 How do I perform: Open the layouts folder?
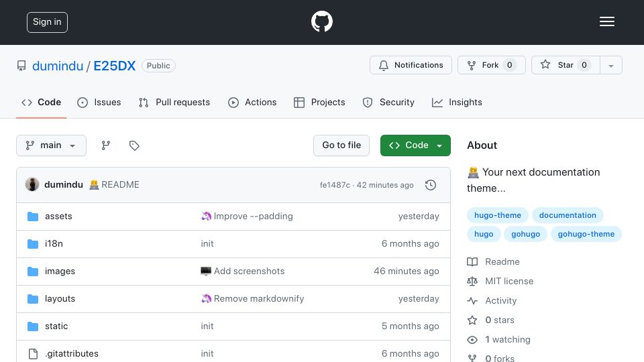coord(60,299)
